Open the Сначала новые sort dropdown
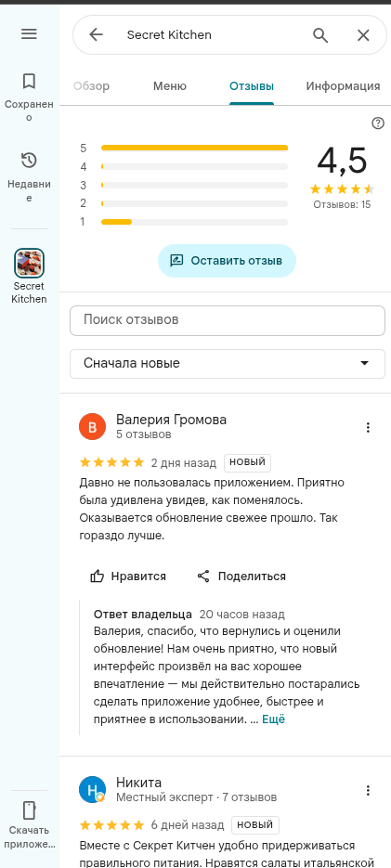391x868 pixels. (227, 364)
